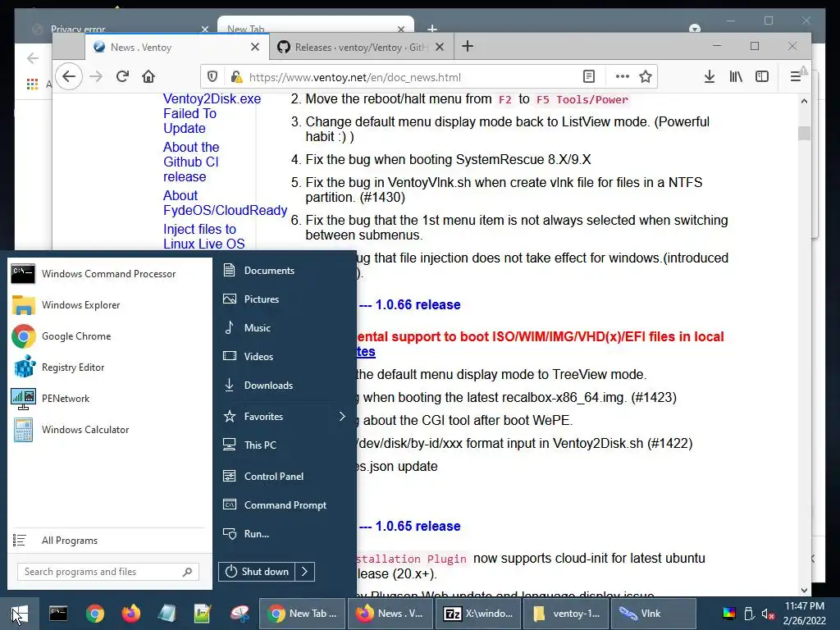Open About the Github CI release link
This screenshot has width=840, height=630.
coord(191,162)
